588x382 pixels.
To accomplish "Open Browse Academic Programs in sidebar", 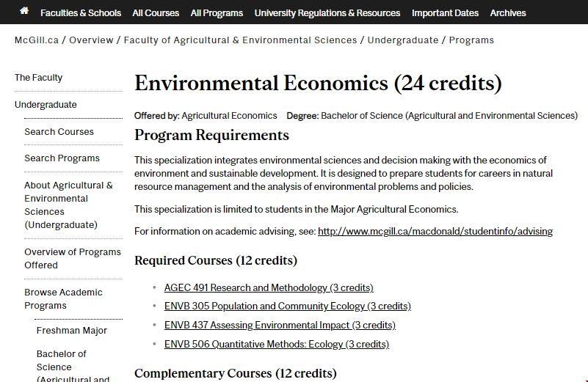I will 63,298.
